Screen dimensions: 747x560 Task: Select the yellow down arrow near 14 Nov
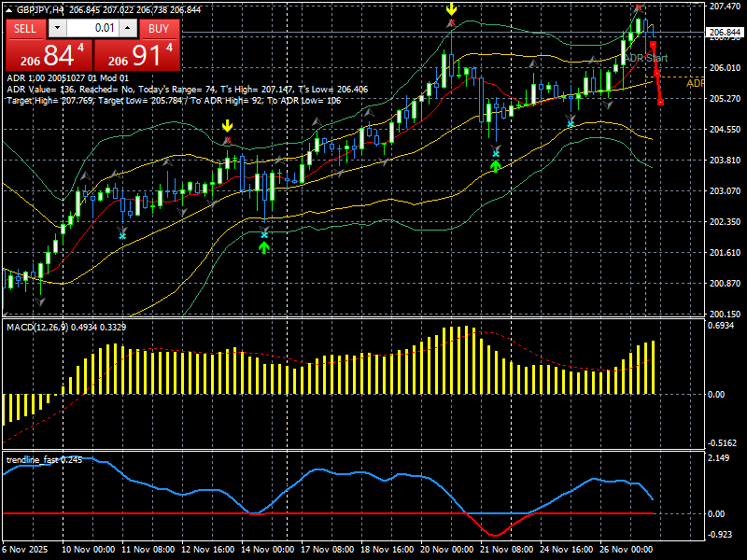[x=227, y=126]
